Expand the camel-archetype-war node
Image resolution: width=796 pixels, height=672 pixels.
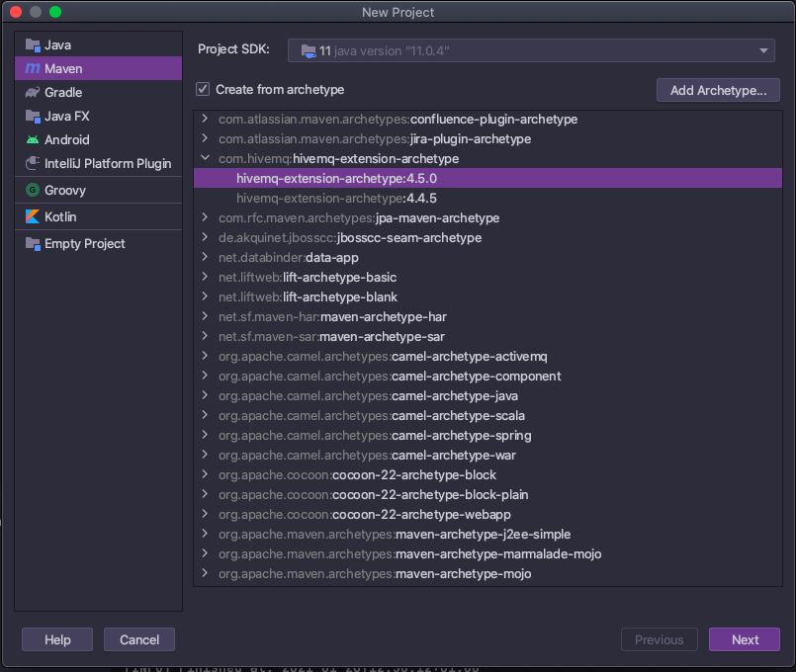205,455
